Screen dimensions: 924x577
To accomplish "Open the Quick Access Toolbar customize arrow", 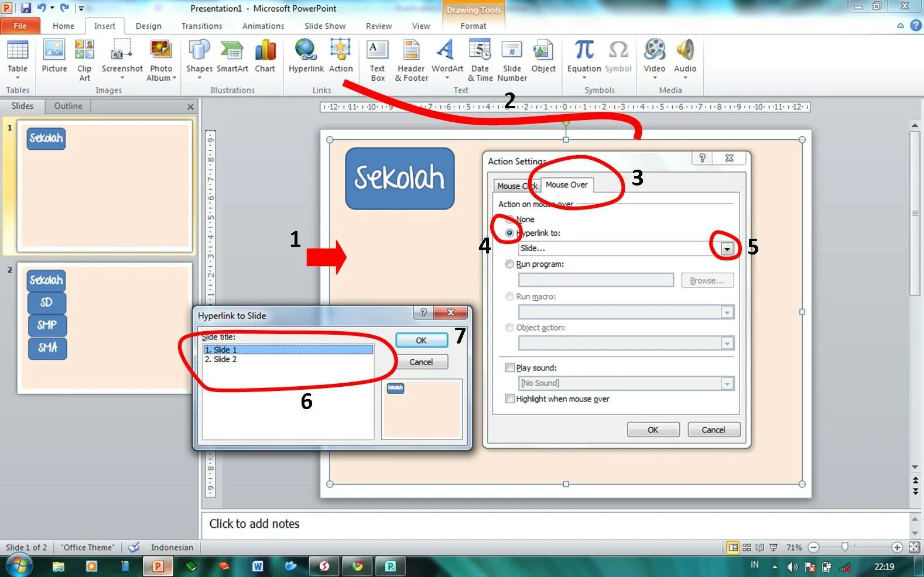I will tap(81, 8).
